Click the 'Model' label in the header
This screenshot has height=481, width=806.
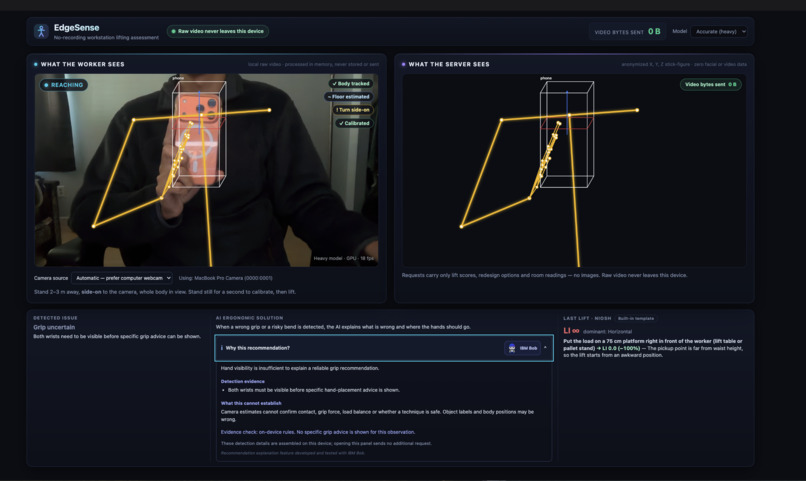tap(679, 31)
